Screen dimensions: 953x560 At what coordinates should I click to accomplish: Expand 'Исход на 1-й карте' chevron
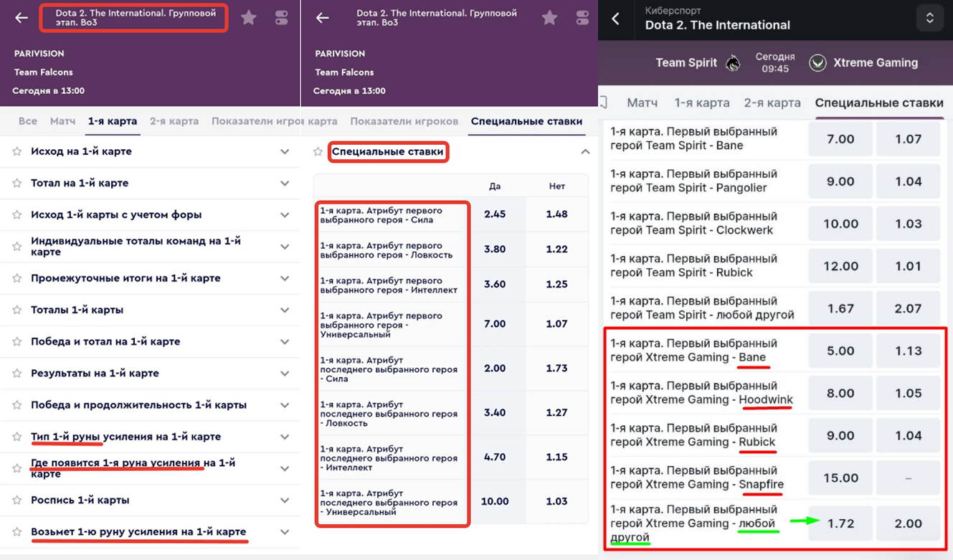pyautogui.click(x=285, y=151)
